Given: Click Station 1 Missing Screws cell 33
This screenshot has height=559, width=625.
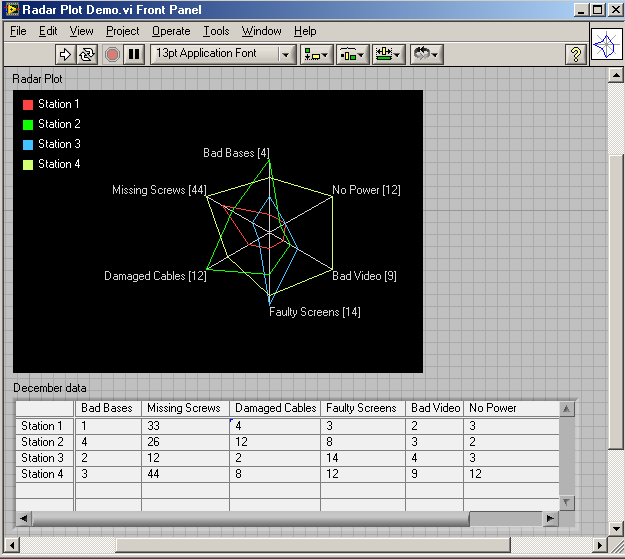Looking at the screenshot, I should (185, 426).
